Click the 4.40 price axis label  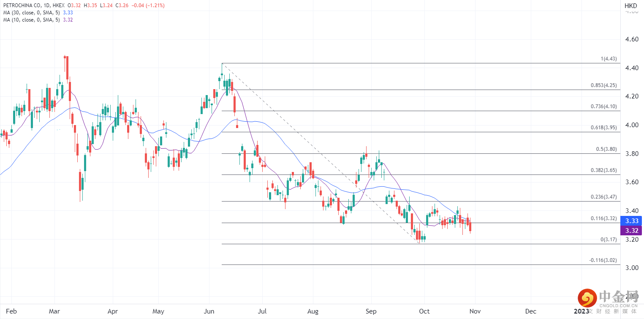pyautogui.click(x=632, y=68)
